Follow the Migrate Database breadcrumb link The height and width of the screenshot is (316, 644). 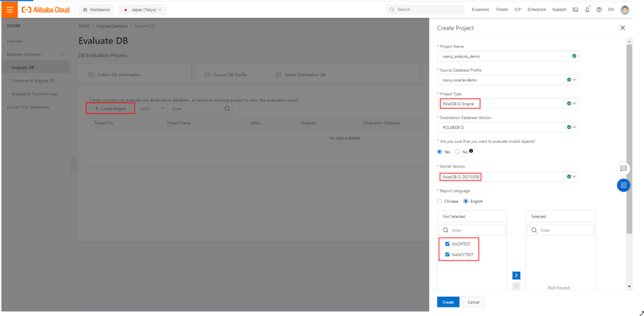point(112,26)
